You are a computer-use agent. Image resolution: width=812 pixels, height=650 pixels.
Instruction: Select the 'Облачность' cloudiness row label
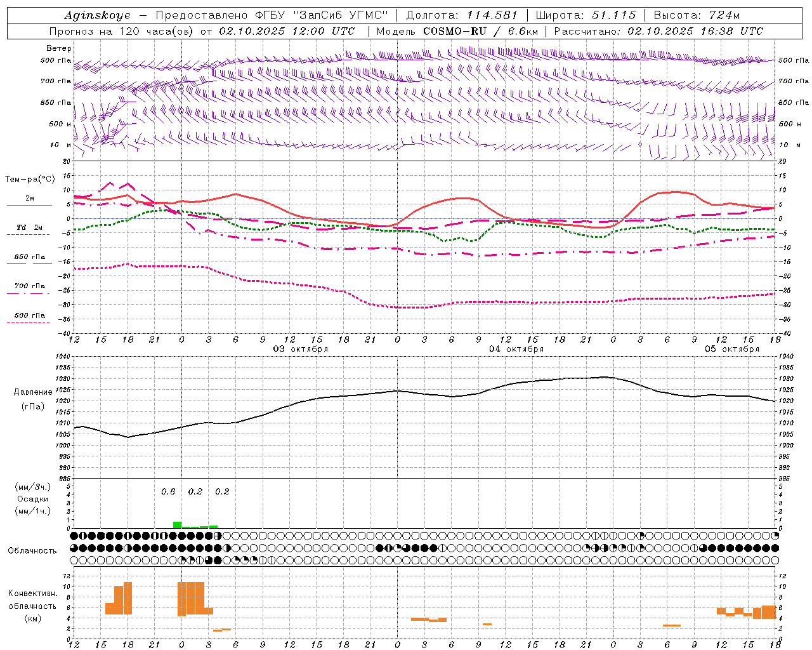pyautogui.click(x=32, y=551)
